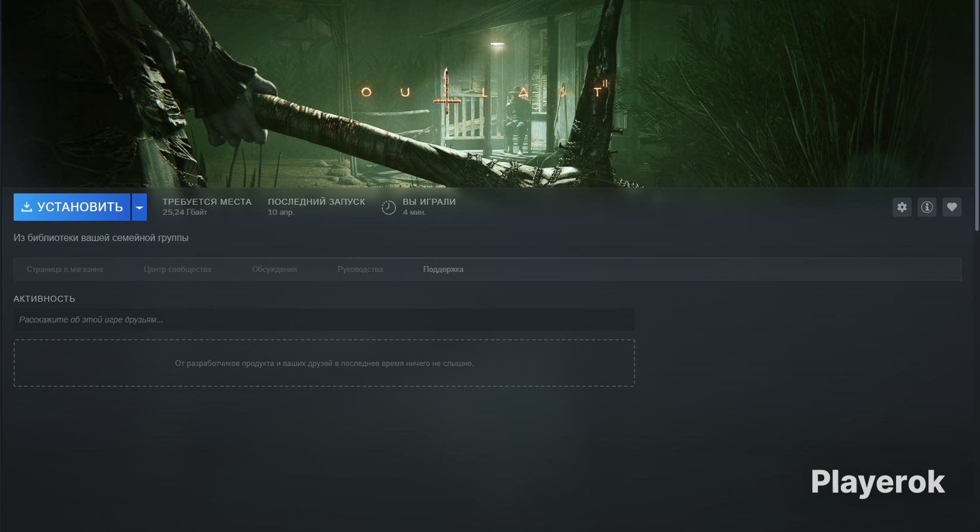This screenshot has height=532, width=980.
Task: Click the clock icon next to ВЫ ИГРАЛИ
Action: 388,207
